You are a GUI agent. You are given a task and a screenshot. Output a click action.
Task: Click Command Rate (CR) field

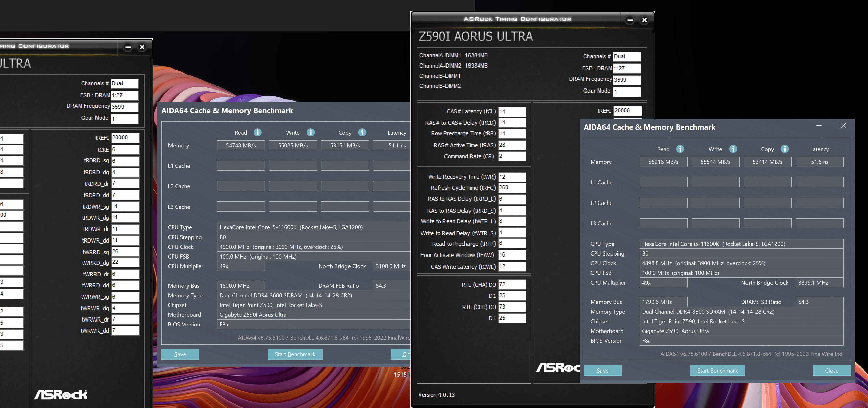pos(512,156)
